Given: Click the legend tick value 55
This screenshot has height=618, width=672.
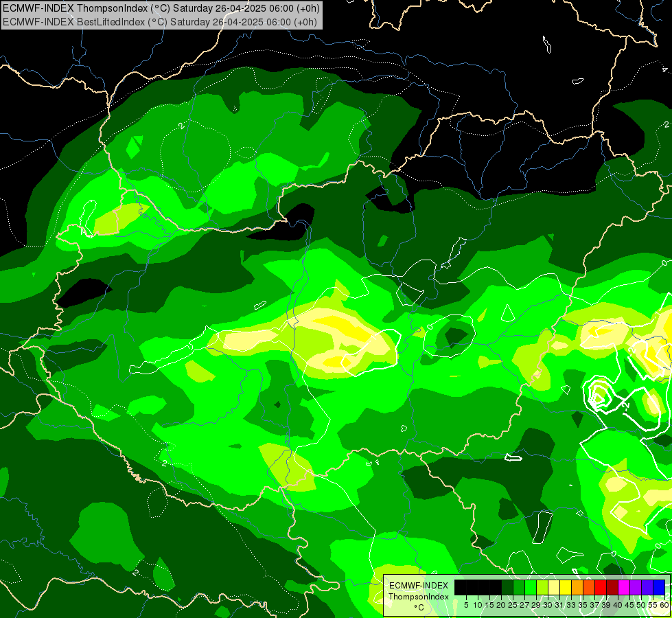Looking at the screenshot, I should (x=653, y=605).
